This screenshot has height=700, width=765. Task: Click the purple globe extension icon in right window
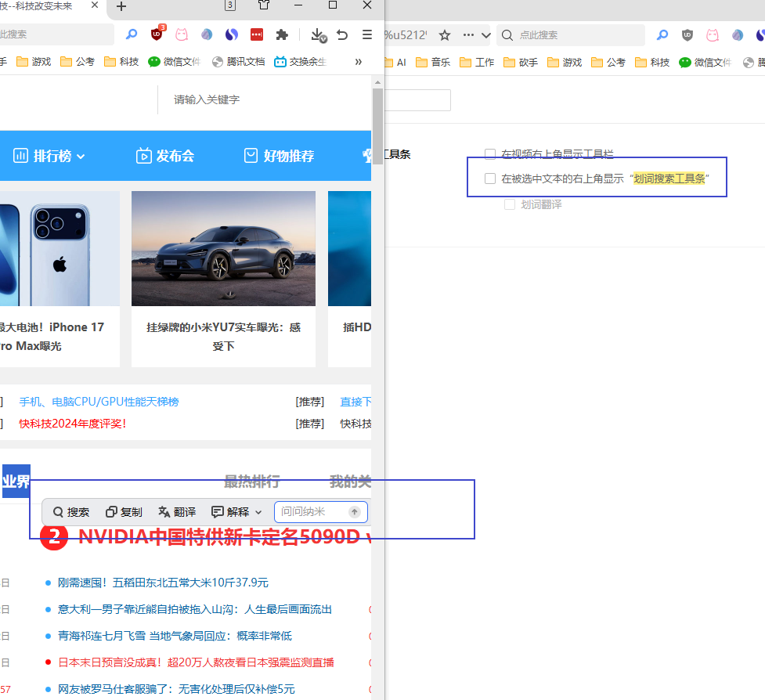(x=738, y=35)
